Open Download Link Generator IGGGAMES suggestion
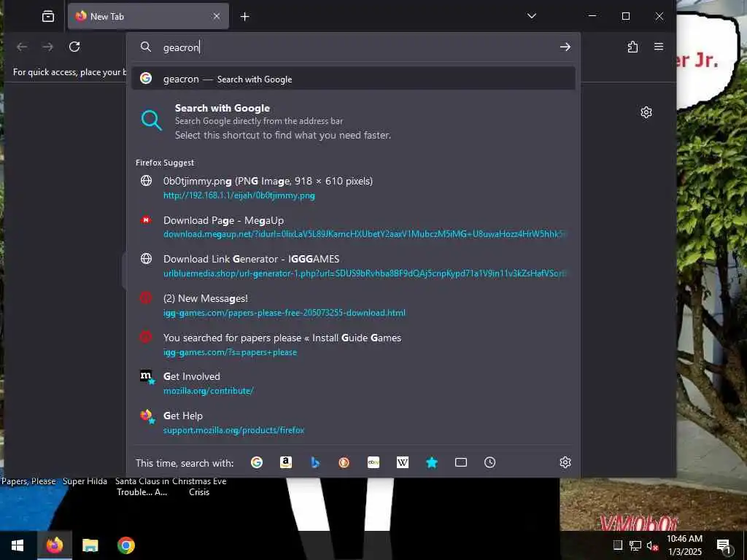 353,265
